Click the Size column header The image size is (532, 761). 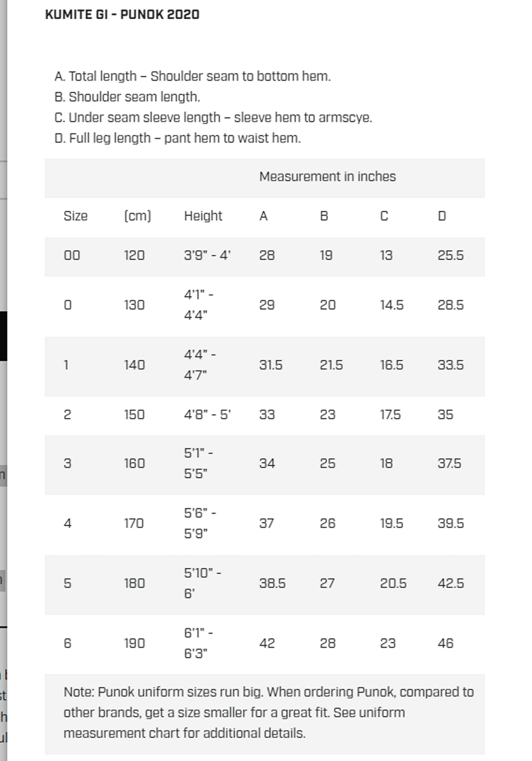[76, 216]
